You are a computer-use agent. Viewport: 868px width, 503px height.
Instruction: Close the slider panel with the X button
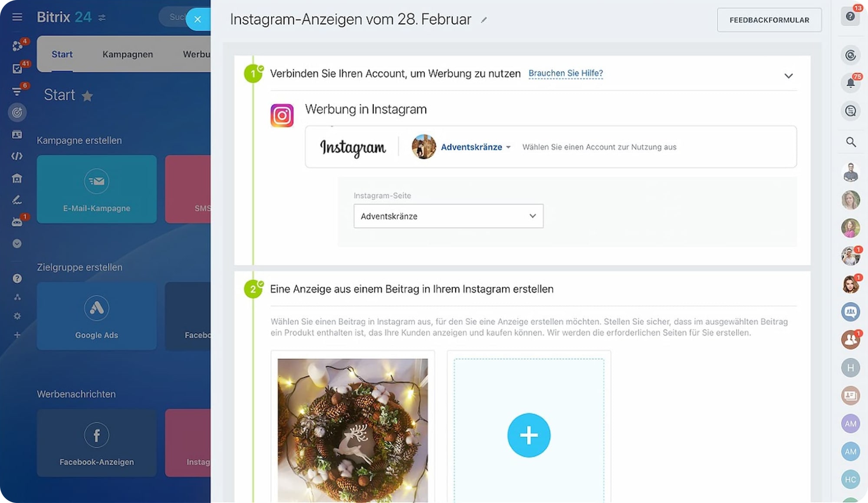198,19
